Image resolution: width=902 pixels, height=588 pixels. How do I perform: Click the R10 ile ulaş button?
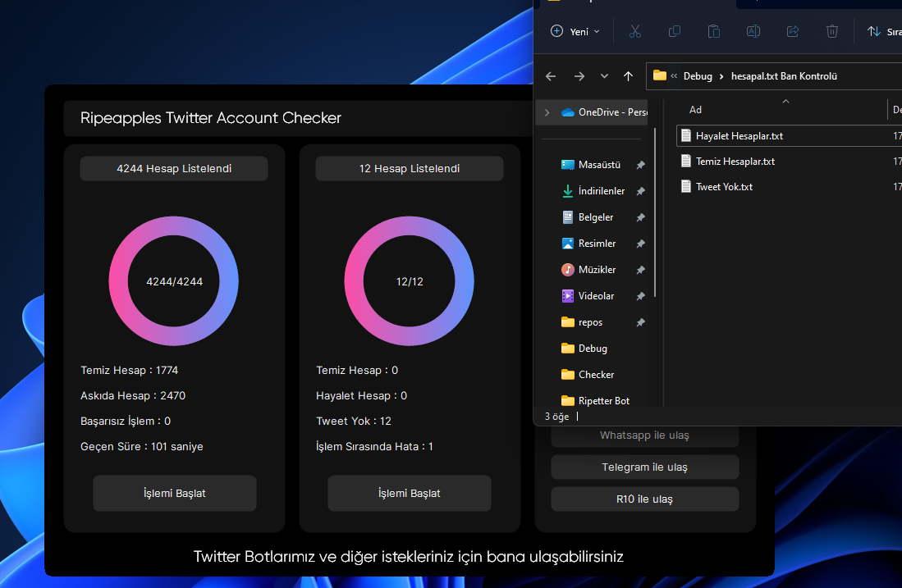click(x=644, y=499)
